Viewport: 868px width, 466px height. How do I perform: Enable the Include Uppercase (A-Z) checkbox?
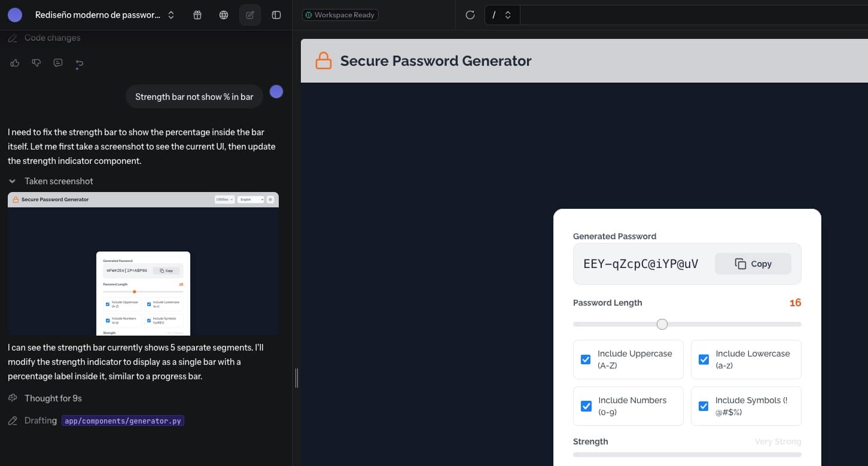[x=586, y=359]
